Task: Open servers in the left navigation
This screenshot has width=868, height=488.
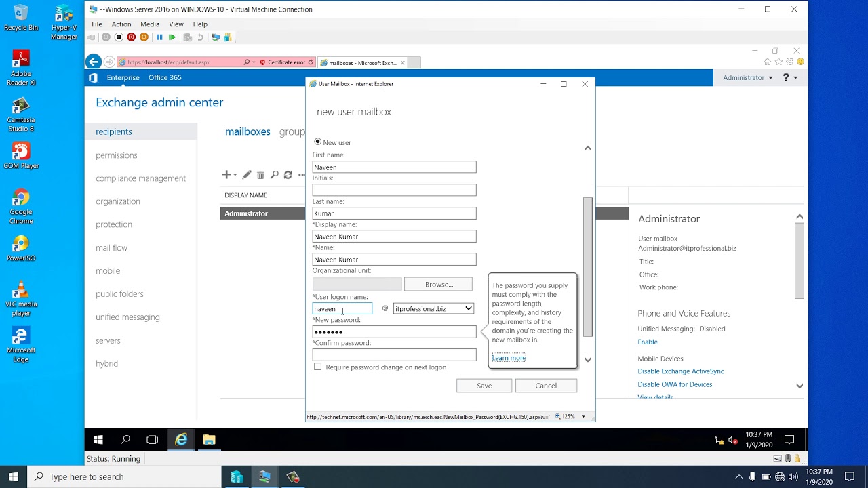Action: coord(108,340)
